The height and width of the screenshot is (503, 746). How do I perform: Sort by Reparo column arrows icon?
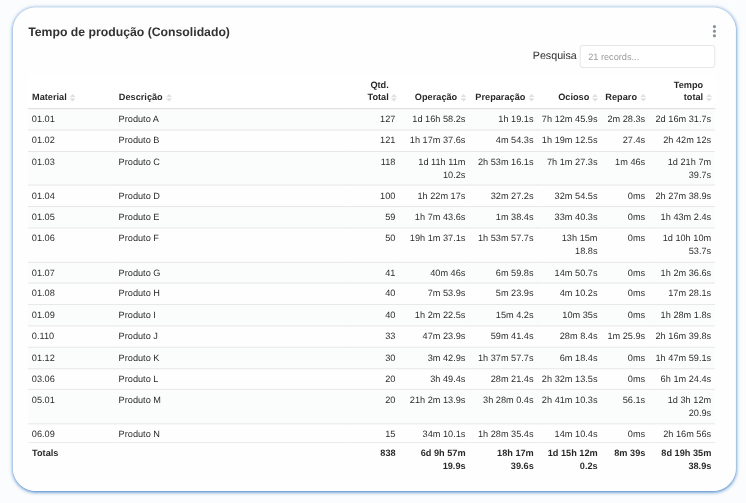click(643, 98)
